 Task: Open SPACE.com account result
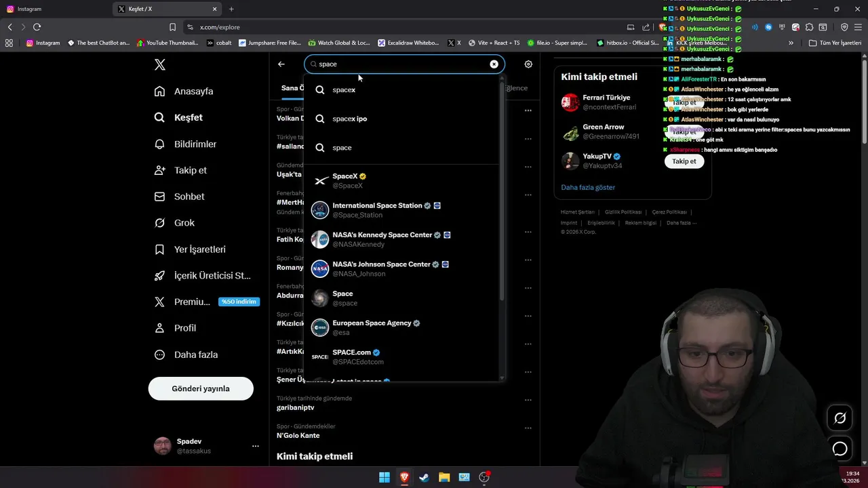402,357
